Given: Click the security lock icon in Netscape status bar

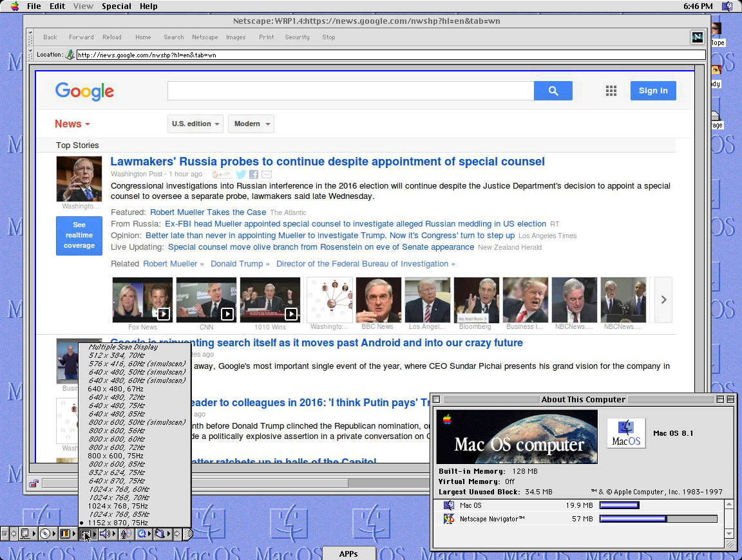Looking at the screenshot, I should point(33,483).
